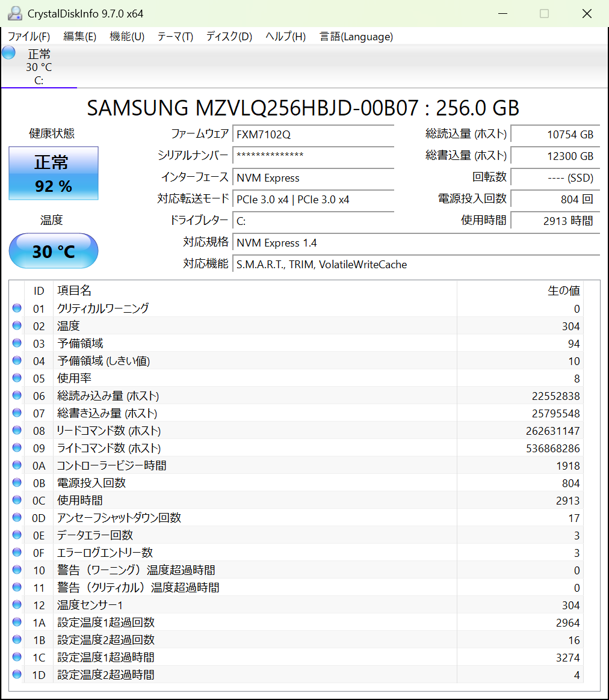Click the firmware field FXM7102Q
Image resolution: width=609 pixels, height=700 pixels.
click(x=313, y=134)
